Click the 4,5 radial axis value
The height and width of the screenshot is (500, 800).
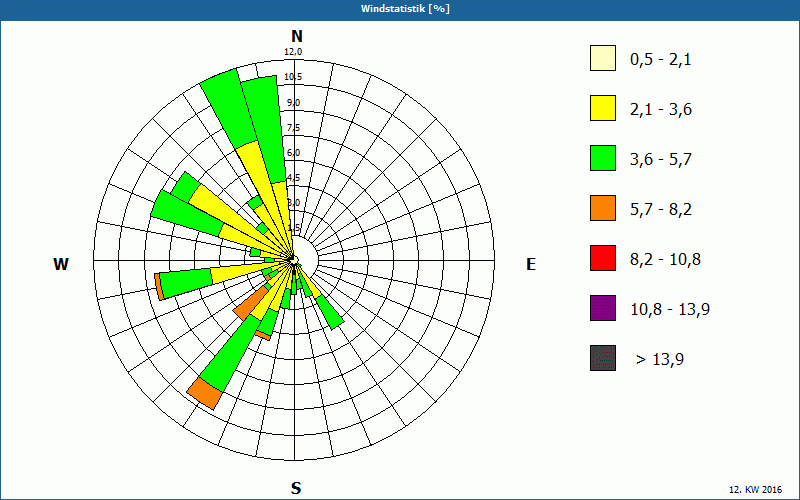[x=293, y=178]
